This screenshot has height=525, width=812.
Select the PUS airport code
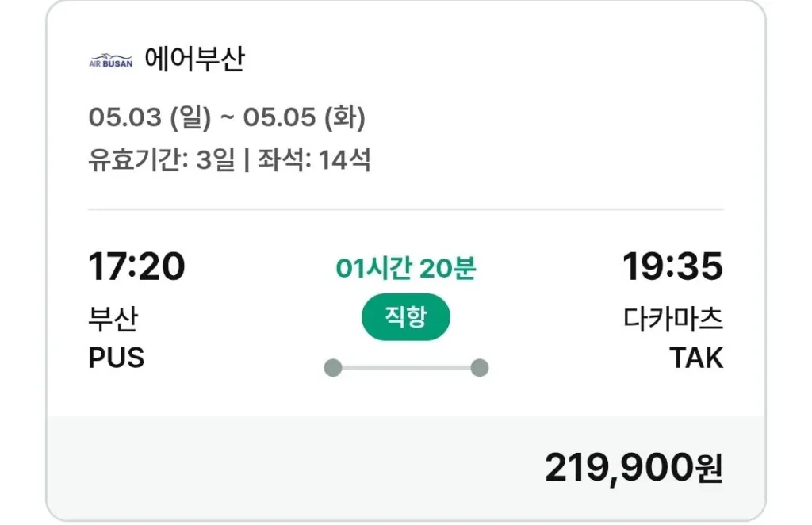pos(117,358)
